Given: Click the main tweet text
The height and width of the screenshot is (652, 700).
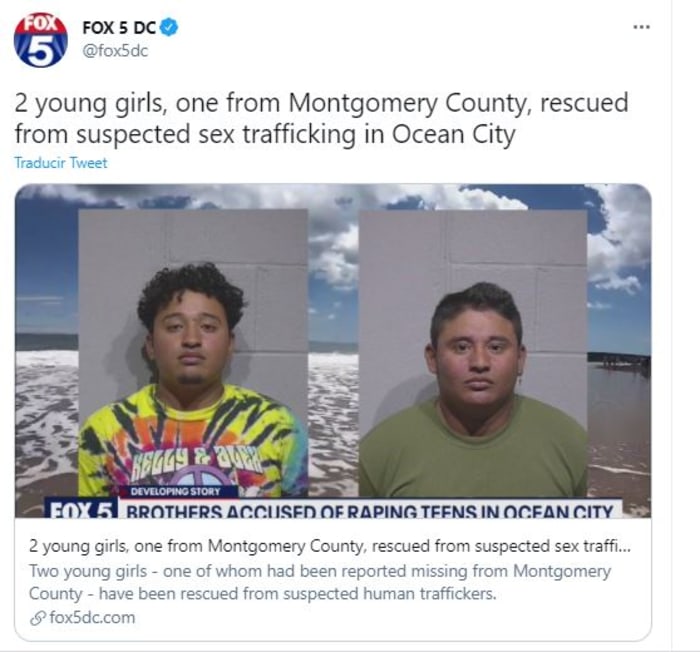Looking at the screenshot, I should click(x=321, y=118).
